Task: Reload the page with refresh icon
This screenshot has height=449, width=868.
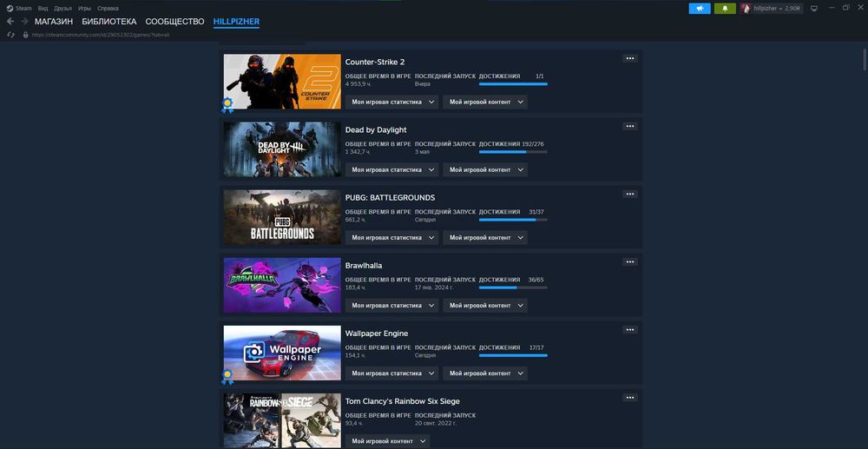Action: (10, 35)
